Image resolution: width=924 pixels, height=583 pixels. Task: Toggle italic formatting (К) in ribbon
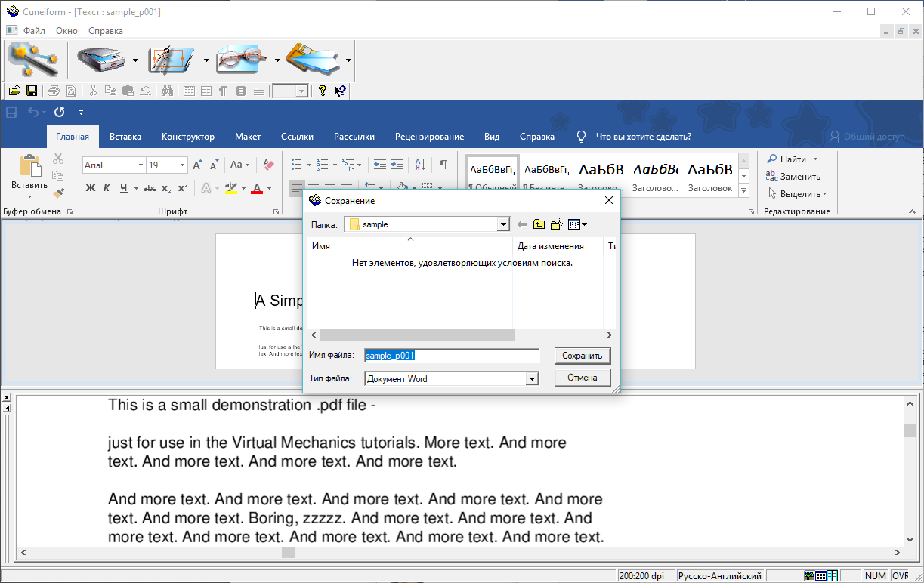(107, 188)
